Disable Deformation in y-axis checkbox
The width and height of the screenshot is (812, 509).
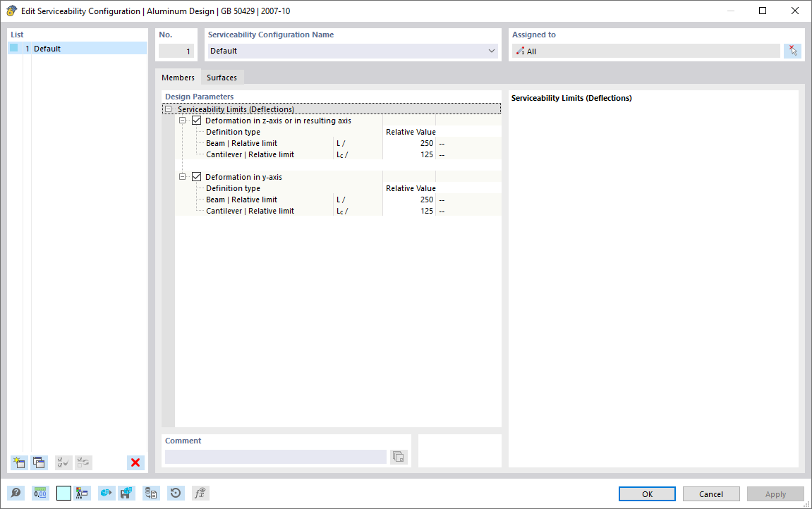click(x=196, y=176)
